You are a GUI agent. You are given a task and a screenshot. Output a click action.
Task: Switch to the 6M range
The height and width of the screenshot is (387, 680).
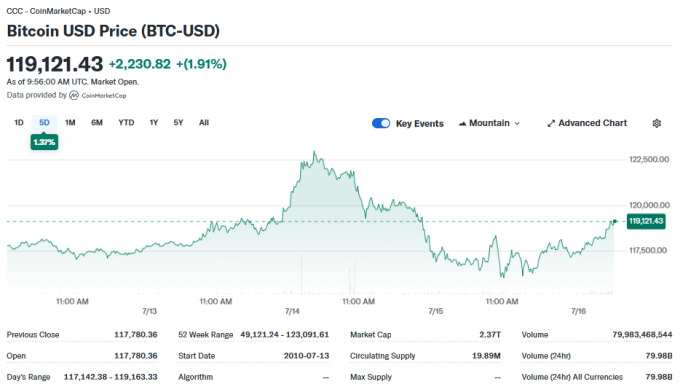pyautogui.click(x=97, y=123)
